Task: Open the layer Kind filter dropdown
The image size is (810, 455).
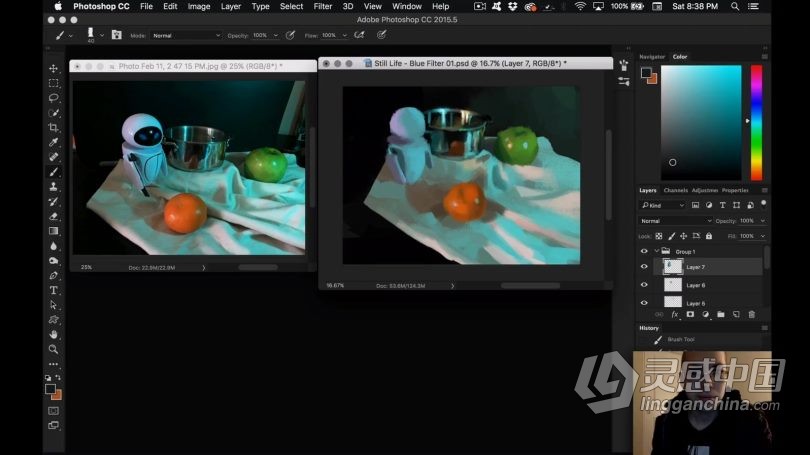Action: point(663,206)
